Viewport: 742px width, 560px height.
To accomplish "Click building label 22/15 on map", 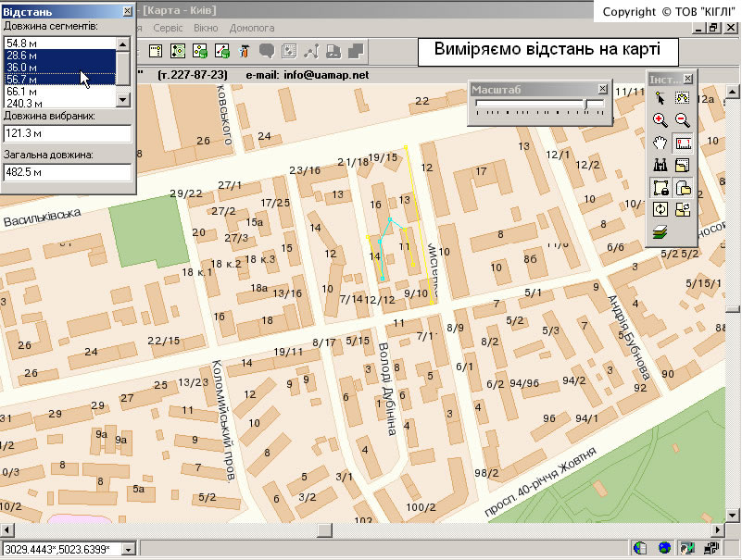I will 163,341.
